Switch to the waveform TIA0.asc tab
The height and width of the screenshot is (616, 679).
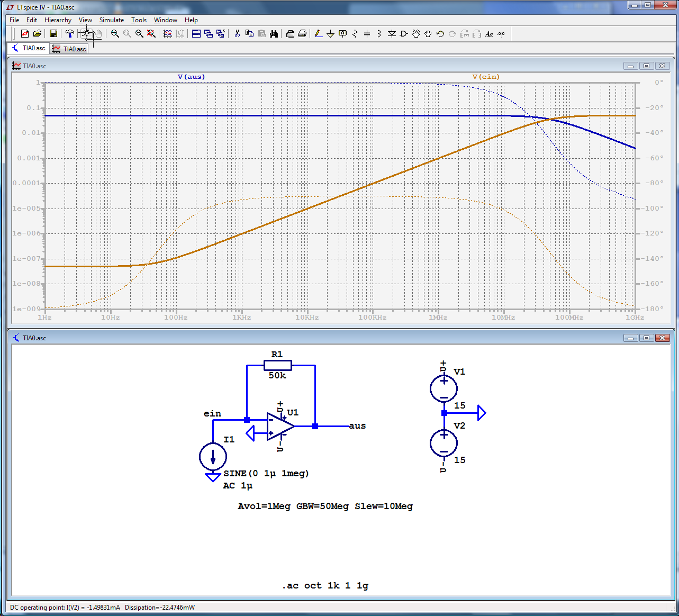(x=69, y=49)
